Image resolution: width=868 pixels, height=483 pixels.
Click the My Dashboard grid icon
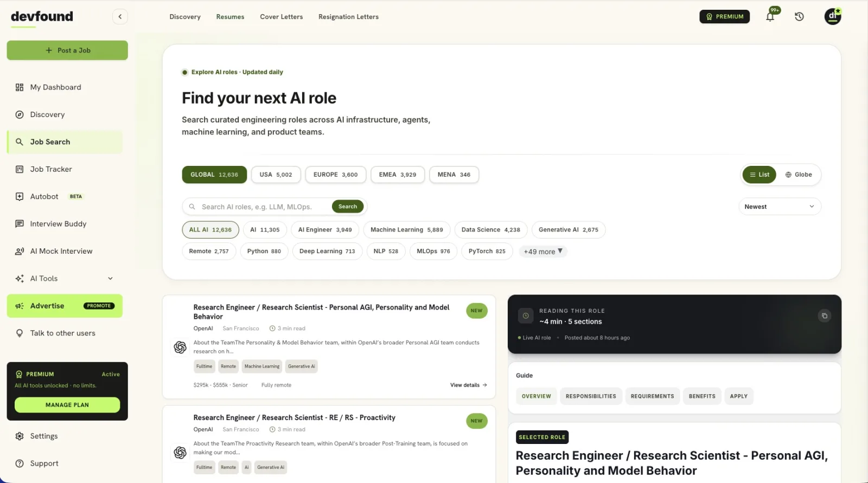coord(20,87)
